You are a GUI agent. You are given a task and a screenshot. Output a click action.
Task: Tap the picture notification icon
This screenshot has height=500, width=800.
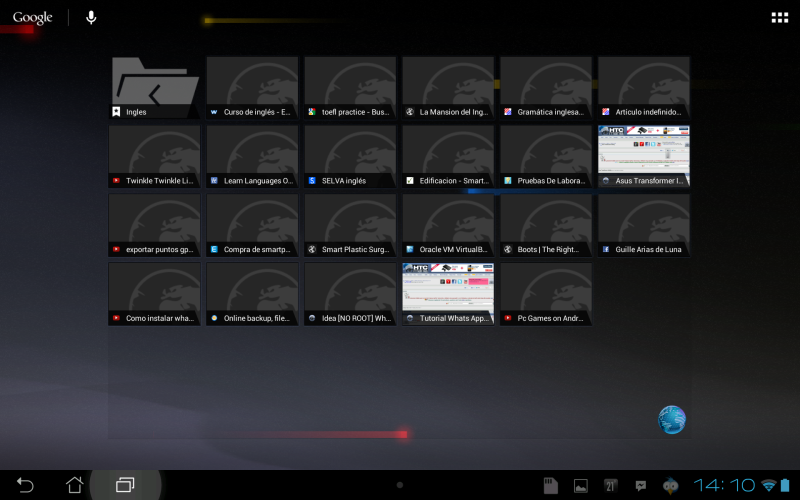pyautogui.click(x=580, y=486)
